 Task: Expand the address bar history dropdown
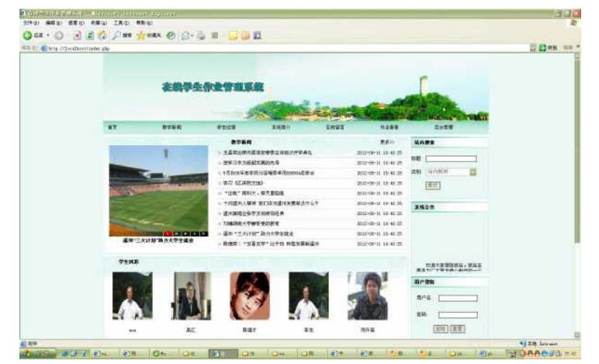[533, 48]
